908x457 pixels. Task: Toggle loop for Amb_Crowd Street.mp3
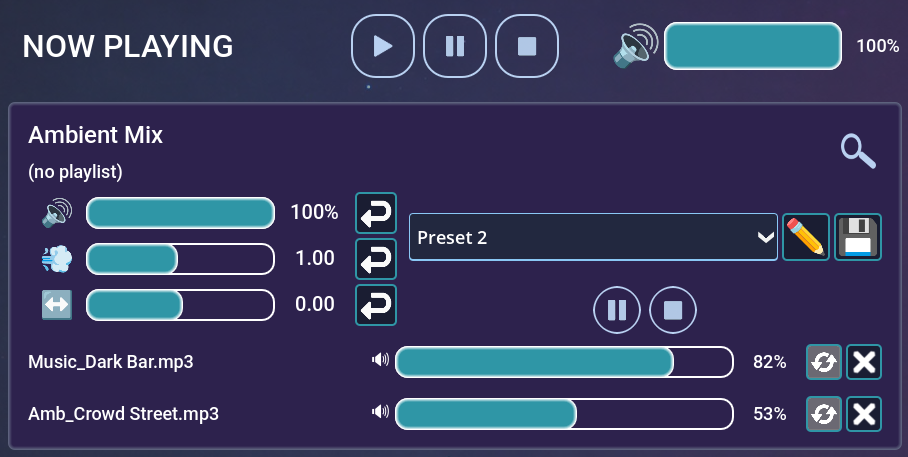pos(824,413)
